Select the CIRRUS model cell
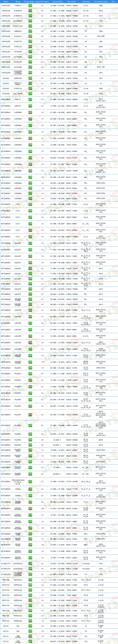Image resolution: width=118 pixels, height=644 pixels. 18,5
